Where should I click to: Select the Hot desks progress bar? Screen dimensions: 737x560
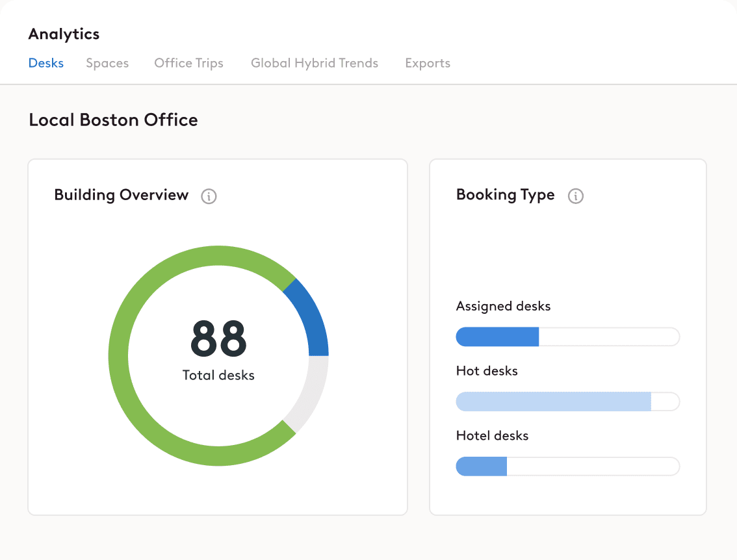click(x=567, y=401)
